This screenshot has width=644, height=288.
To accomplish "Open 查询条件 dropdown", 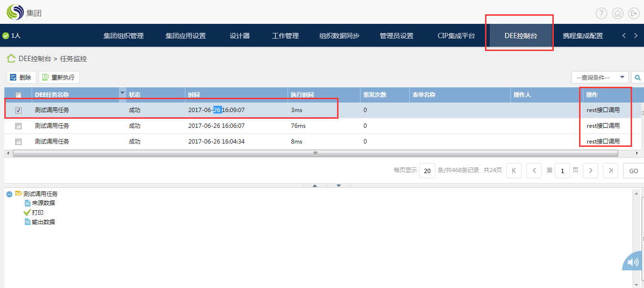I will click(600, 77).
